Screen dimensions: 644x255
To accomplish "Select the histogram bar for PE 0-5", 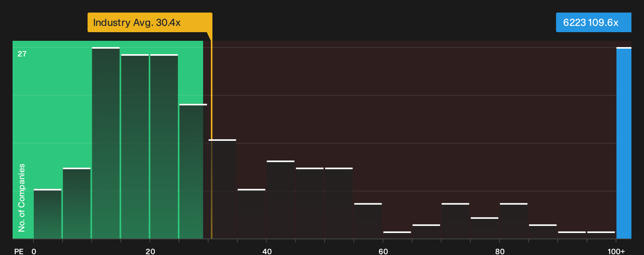I will click(48, 214).
